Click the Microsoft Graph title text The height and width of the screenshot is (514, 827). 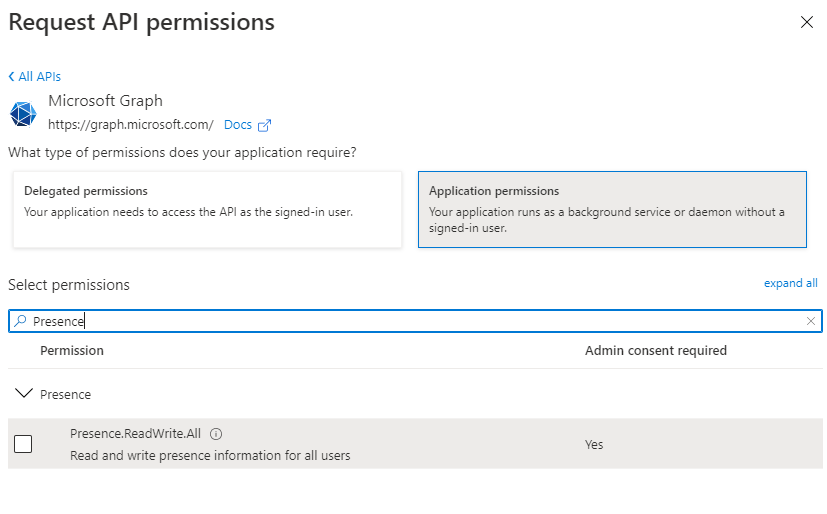click(x=105, y=101)
